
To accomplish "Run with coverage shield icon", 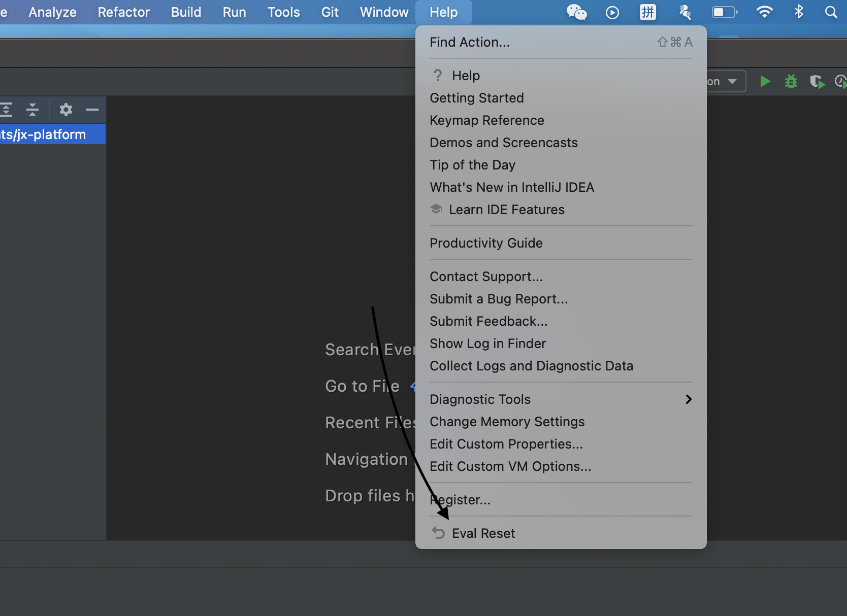I will [x=817, y=81].
